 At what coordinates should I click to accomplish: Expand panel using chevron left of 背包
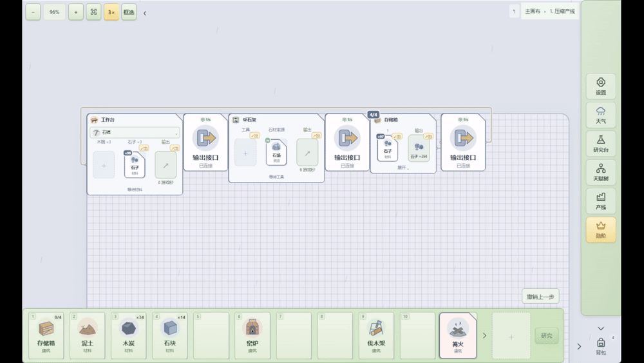(579, 346)
